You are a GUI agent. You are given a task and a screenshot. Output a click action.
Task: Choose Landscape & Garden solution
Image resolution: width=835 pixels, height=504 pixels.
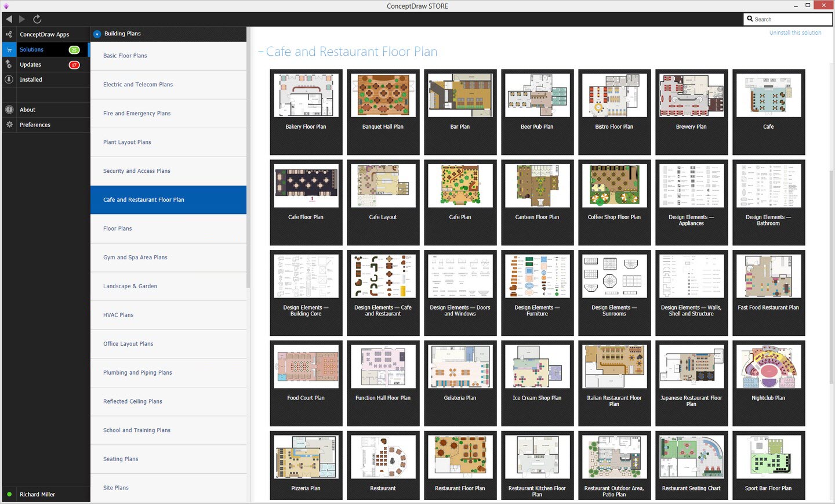[168, 287]
